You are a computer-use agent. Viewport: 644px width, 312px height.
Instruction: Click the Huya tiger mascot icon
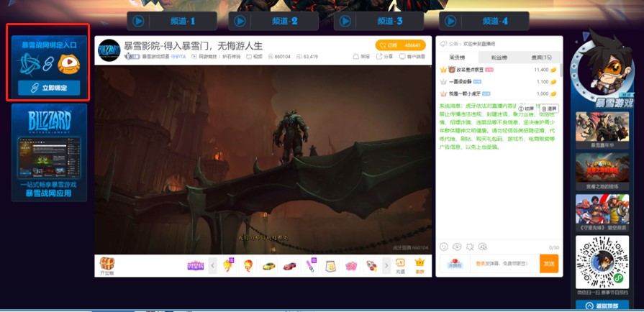[x=68, y=64]
